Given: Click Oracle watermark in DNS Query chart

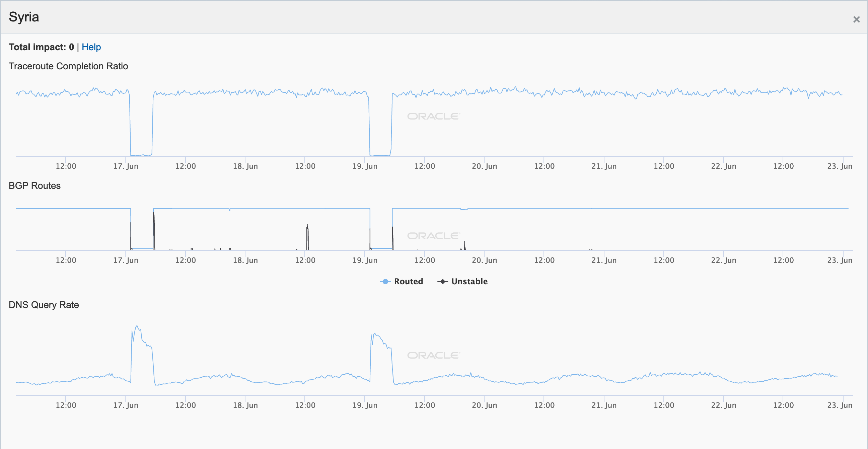Looking at the screenshot, I should click(x=433, y=355).
